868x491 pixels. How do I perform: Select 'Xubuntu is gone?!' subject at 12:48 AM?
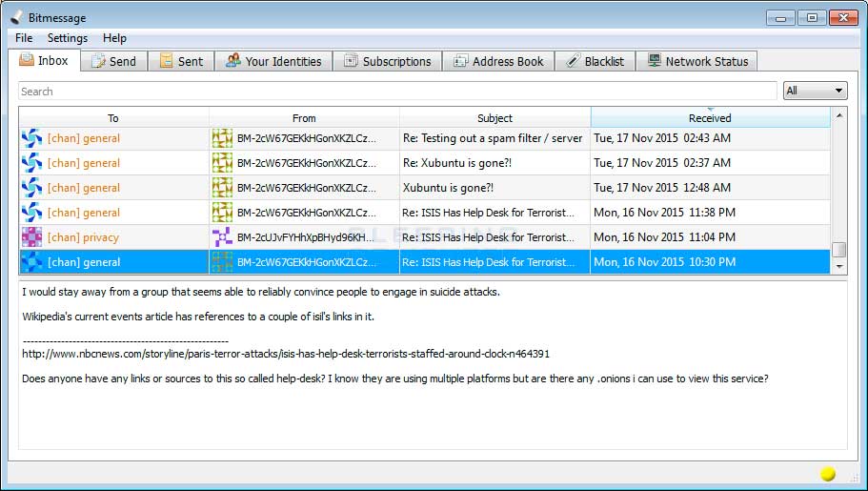click(448, 187)
